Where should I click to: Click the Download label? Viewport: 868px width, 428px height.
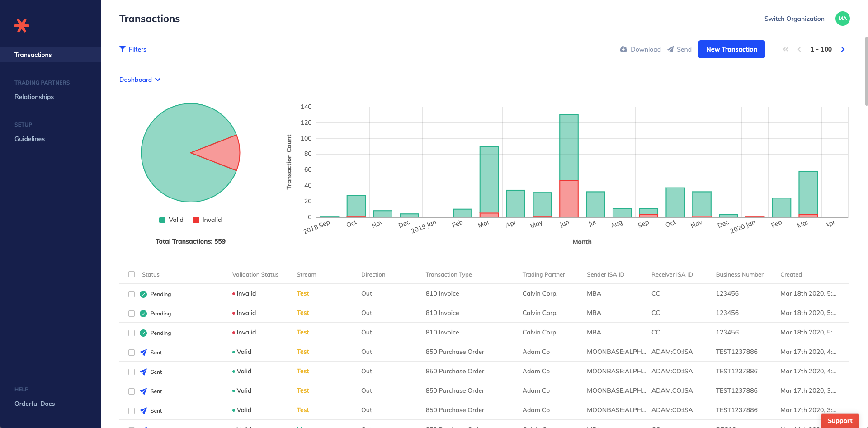[x=646, y=49]
